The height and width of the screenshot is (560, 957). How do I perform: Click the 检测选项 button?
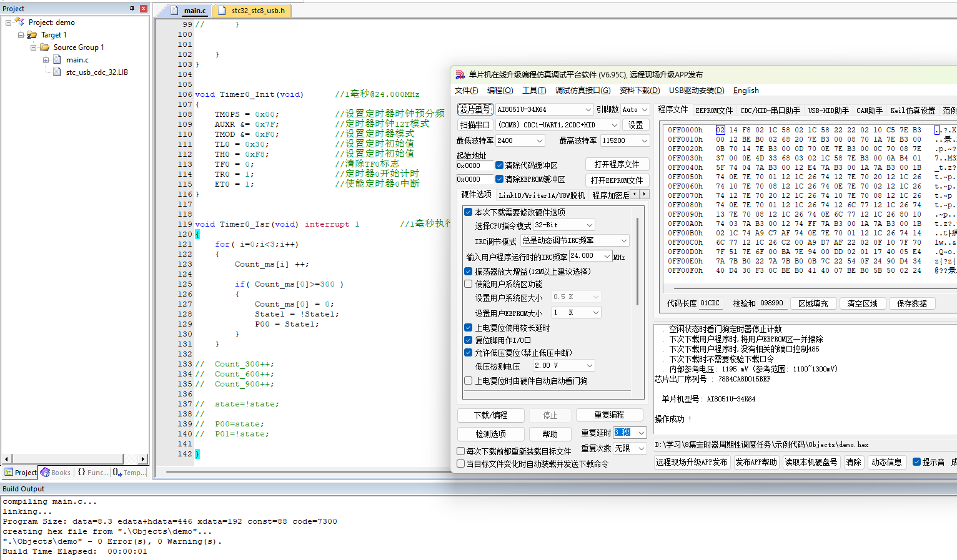pyautogui.click(x=490, y=434)
